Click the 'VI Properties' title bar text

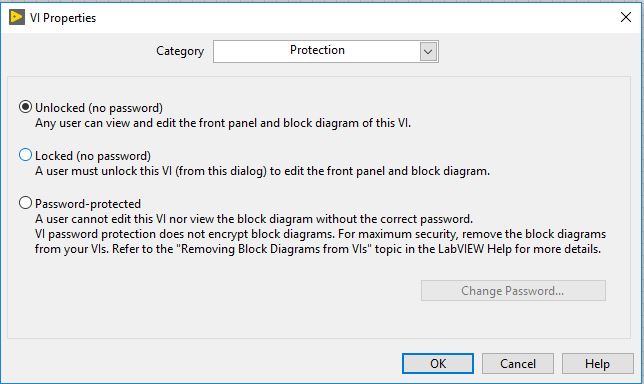tap(63, 18)
